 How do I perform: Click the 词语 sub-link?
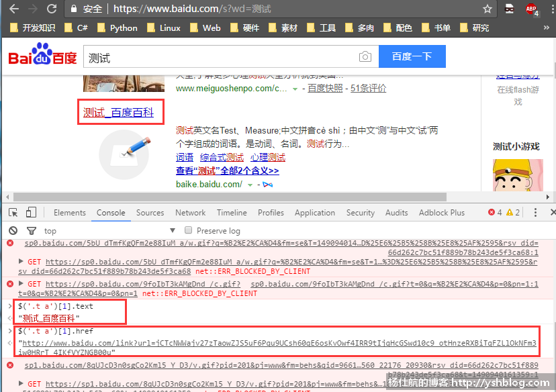point(185,157)
